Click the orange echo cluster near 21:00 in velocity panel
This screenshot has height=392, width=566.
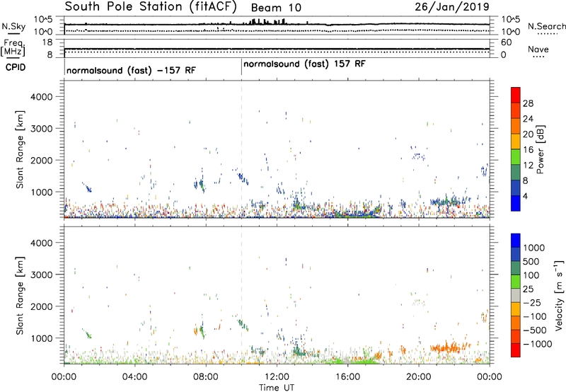(450, 348)
